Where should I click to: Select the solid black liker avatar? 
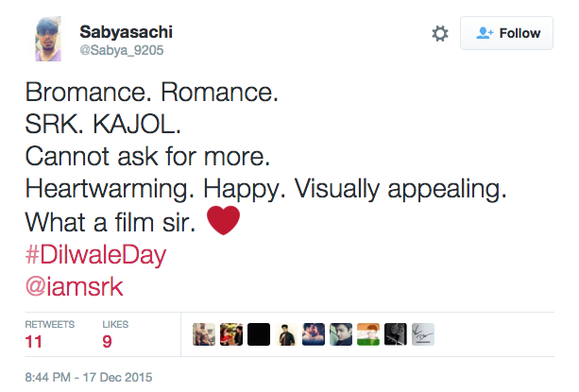[258, 334]
